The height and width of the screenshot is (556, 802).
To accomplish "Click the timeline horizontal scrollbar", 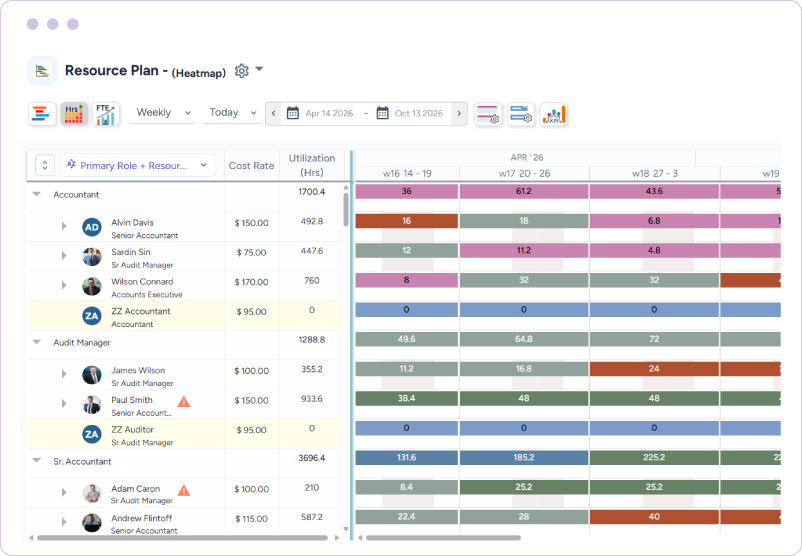I will (x=443, y=538).
